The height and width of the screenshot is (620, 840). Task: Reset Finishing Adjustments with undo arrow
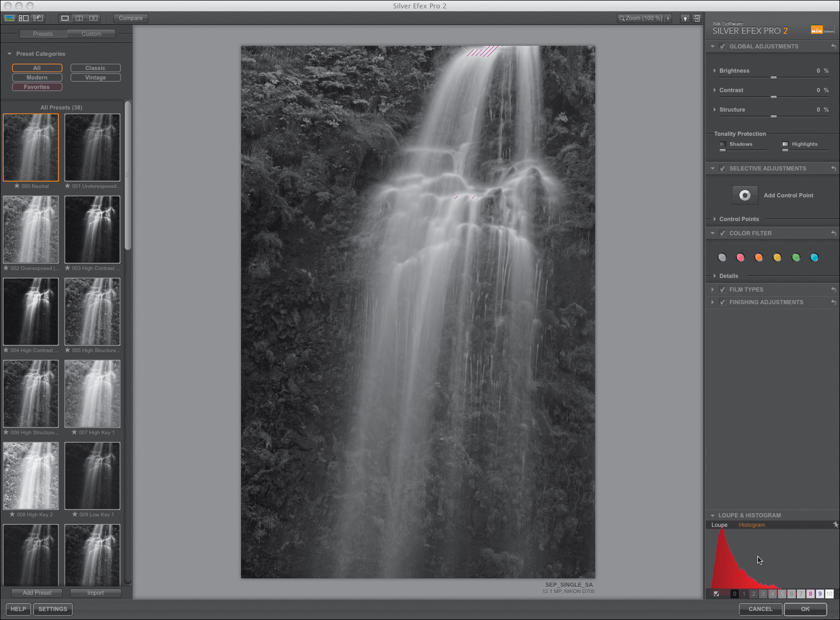pos(834,302)
